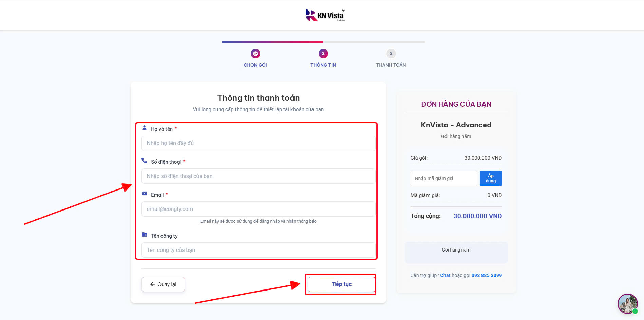The image size is (644, 320).
Task: Click into the email address field
Action: click(258, 209)
